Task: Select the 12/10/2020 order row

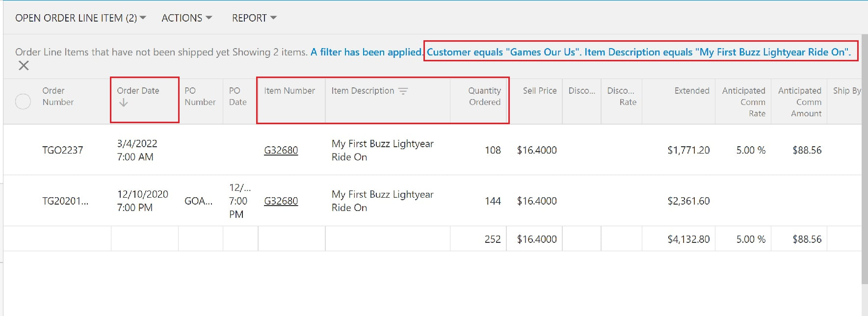Action: [x=432, y=201]
